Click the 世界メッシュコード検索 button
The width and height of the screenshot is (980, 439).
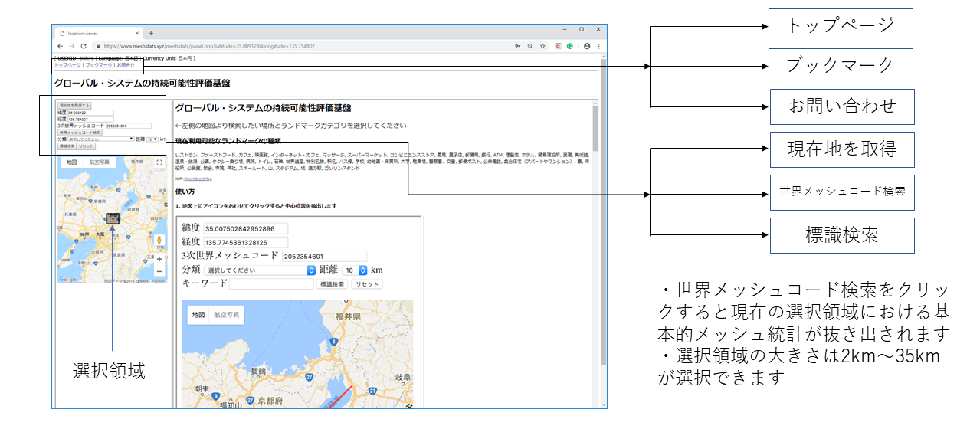tap(80, 133)
